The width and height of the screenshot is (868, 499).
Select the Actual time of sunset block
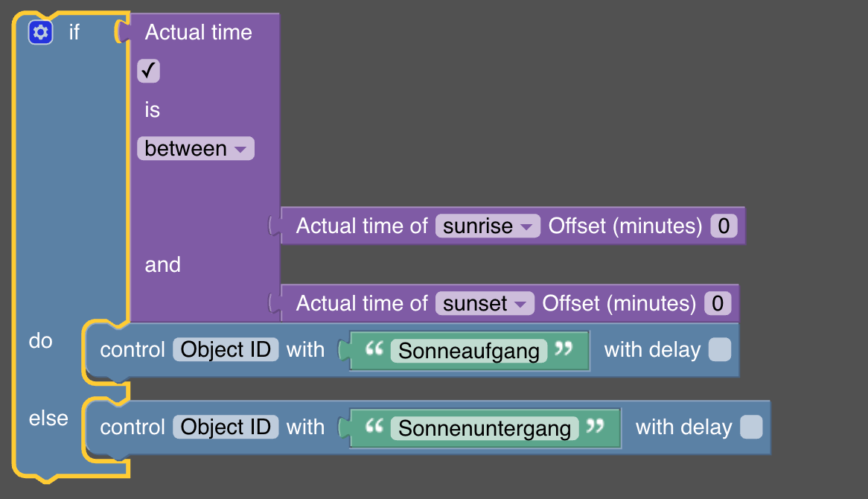pos(362,304)
